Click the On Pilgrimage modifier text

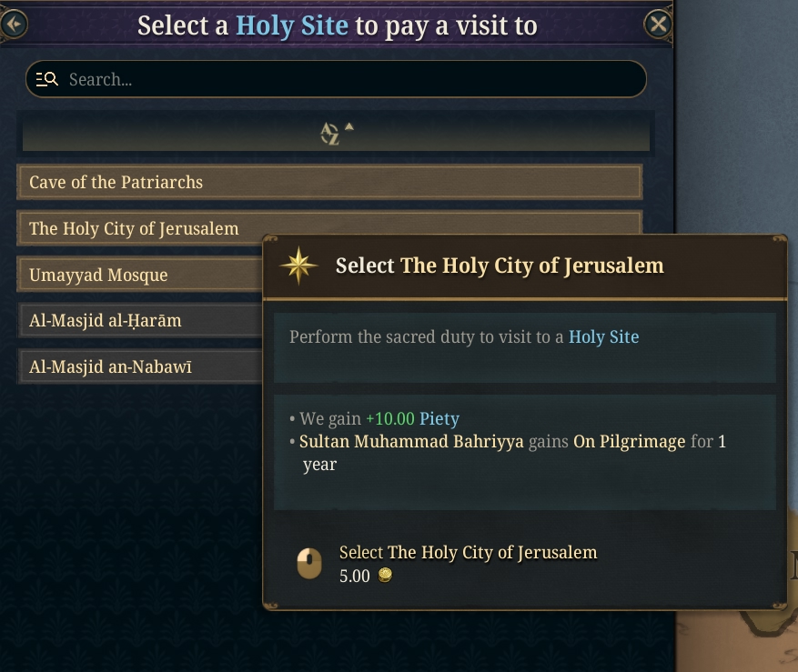click(629, 442)
